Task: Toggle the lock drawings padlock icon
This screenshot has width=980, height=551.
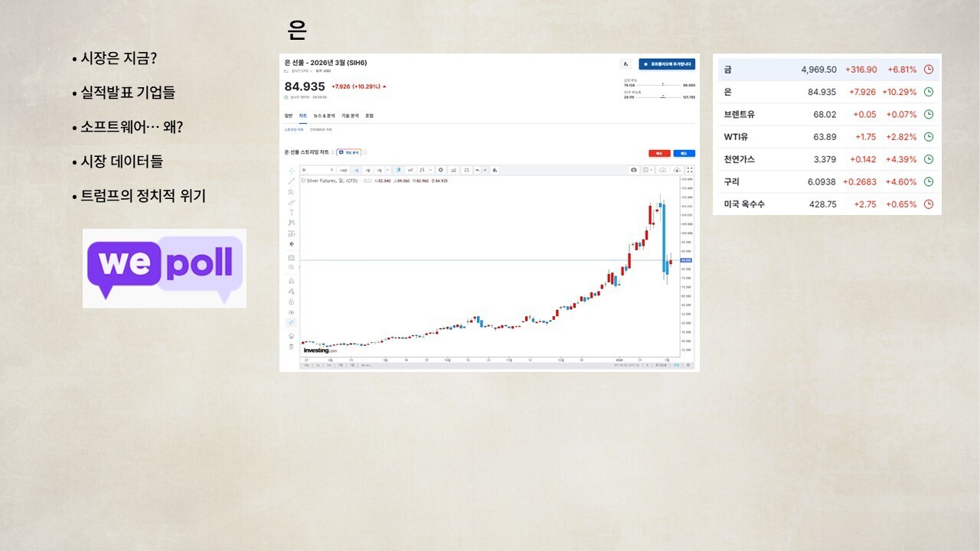Action: point(291,302)
